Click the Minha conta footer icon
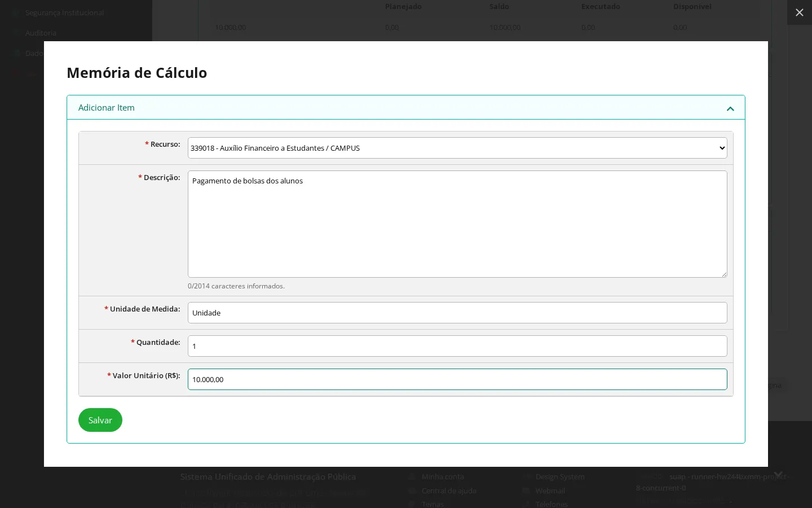The height and width of the screenshot is (508, 812). 412,477
